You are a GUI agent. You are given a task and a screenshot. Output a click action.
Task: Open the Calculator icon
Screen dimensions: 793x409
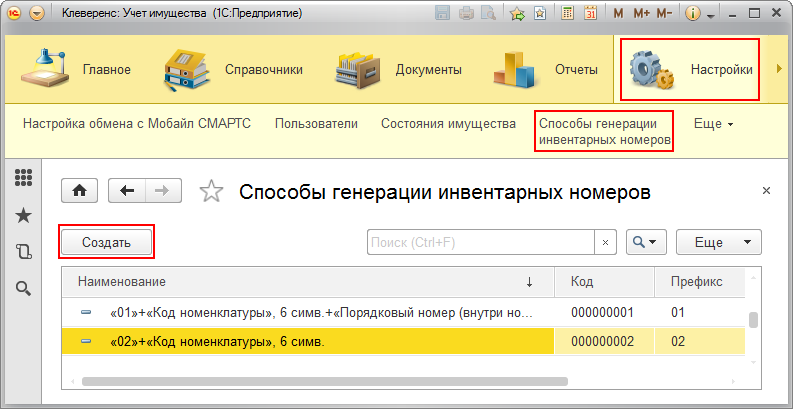point(567,14)
